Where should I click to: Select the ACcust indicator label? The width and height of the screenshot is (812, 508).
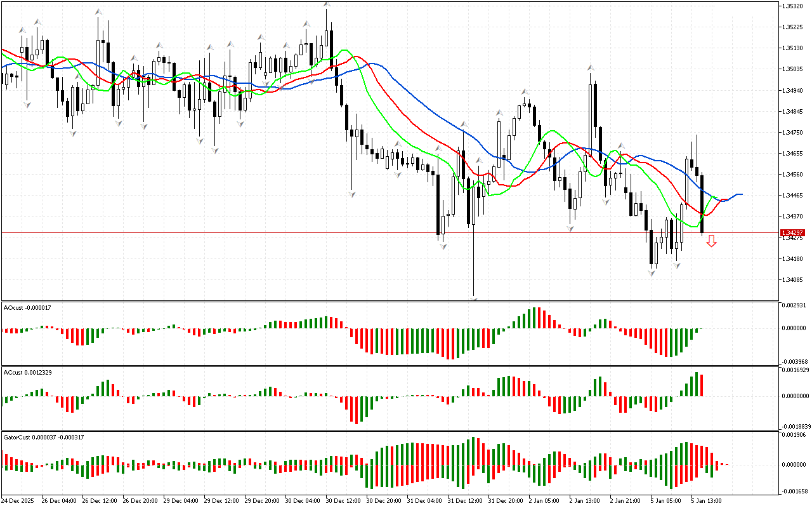click(x=27, y=372)
